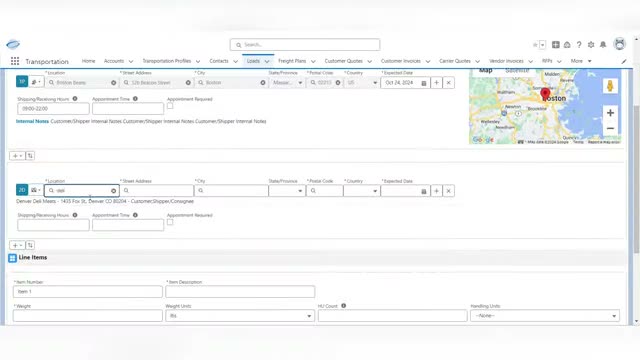Click Shipping/Receiving Hours info icon, first stop
640x360 pixels.
click(75, 99)
